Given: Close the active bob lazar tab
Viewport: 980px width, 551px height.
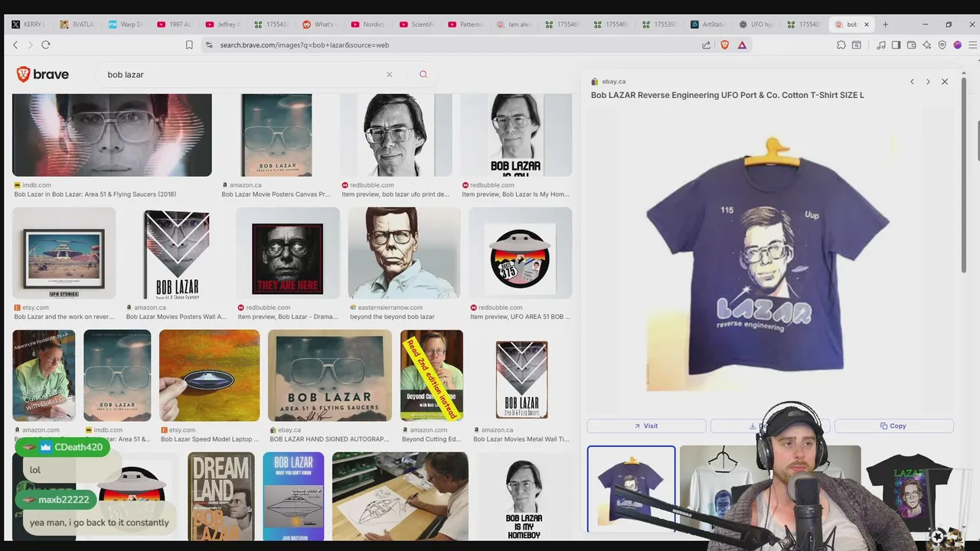Looking at the screenshot, I should click(x=867, y=24).
